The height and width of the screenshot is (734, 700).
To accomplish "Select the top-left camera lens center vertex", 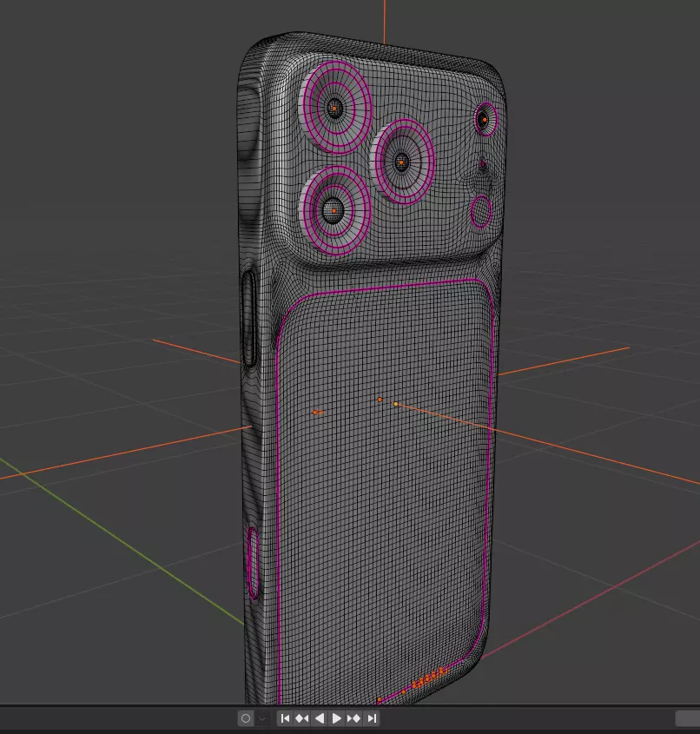I will click(334, 109).
